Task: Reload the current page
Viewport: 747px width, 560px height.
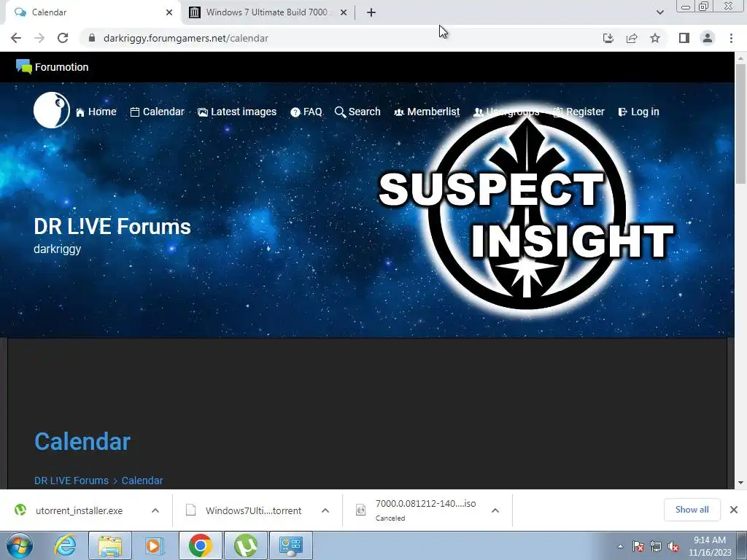Action: 63,38
